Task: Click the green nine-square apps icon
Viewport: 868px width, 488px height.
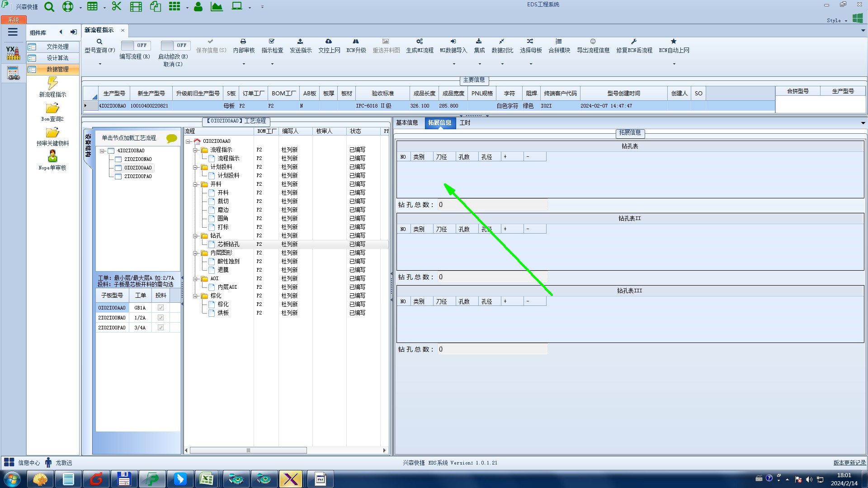Action: click(175, 6)
